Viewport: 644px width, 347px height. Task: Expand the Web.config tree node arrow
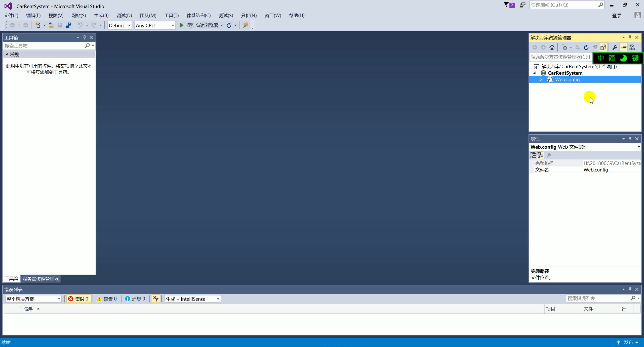tap(541, 79)
